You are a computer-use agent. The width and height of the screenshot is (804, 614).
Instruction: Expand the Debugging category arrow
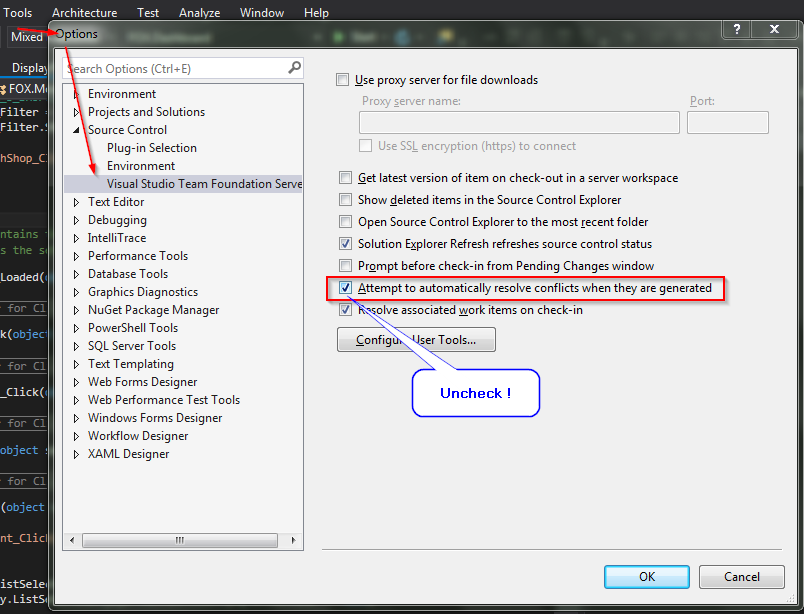tap(77, 220)
